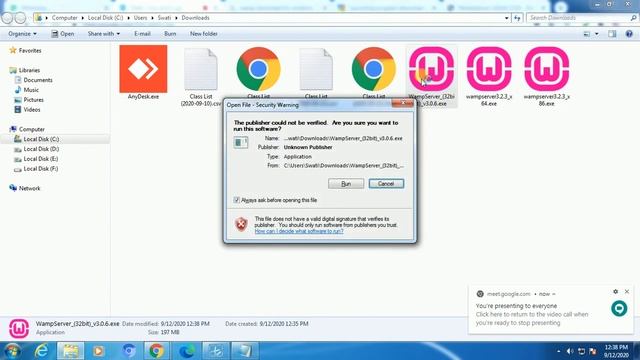Click Open in the Explorer toolbar

pos(62,34)
